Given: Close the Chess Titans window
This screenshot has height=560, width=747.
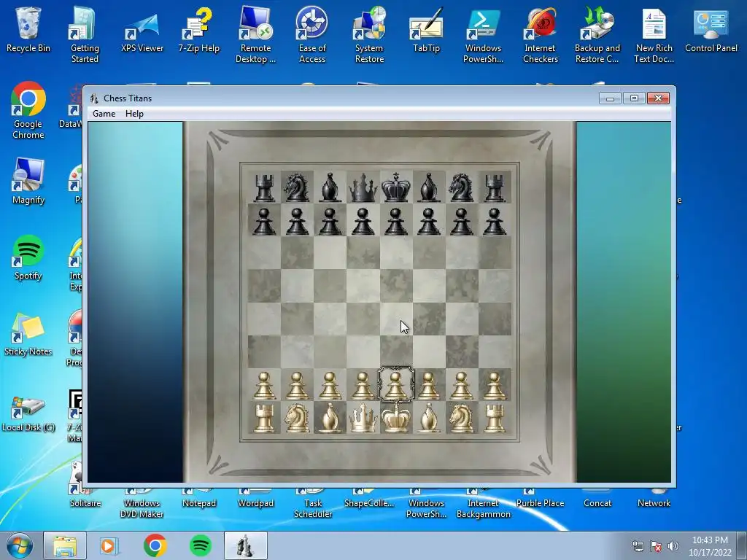Looking at the screenshot, I should pos(658,98).
